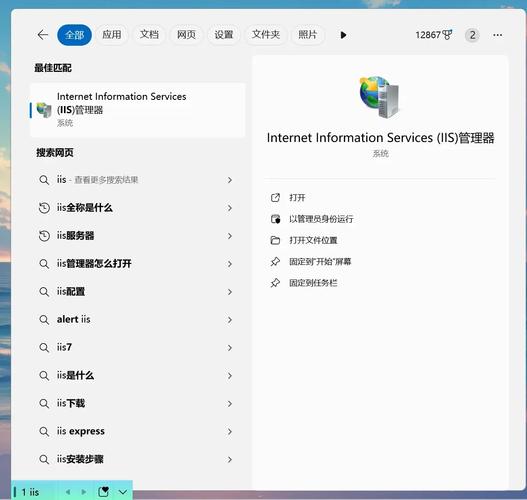Click the folder icon beside 打开文件位置

point(275,240)
